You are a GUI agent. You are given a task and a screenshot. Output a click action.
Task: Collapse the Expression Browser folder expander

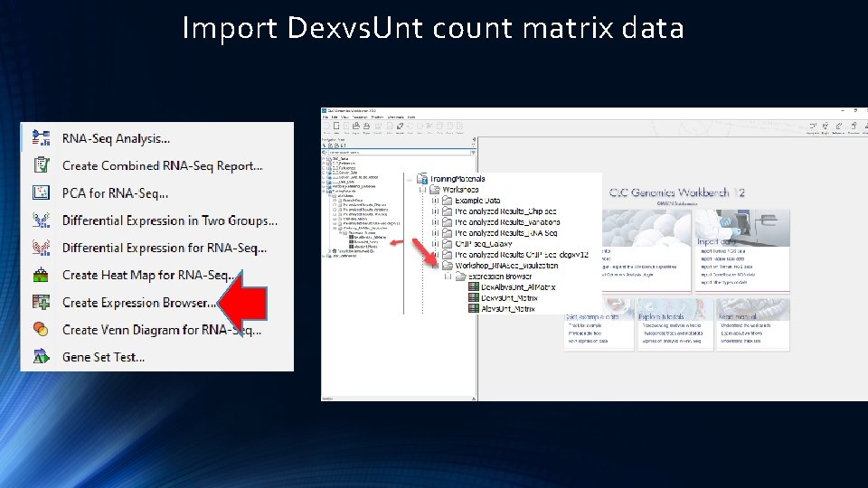pyautogui.click(x=448, y=277)
